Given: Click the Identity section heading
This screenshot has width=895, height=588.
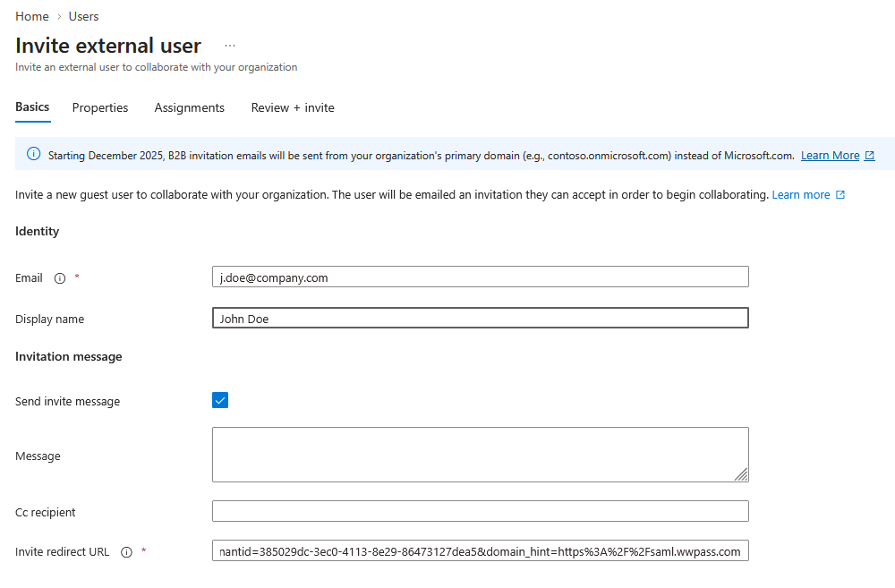Looking at the screenshot, I should 37,231.
